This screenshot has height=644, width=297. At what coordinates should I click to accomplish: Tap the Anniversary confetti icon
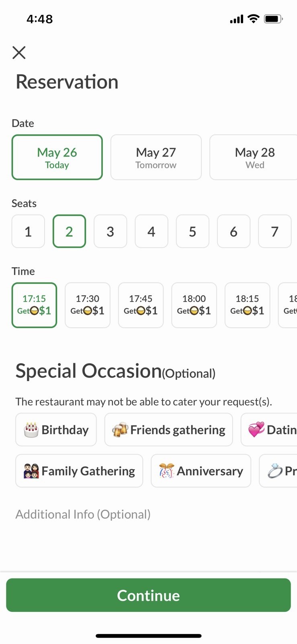point(166,471)
